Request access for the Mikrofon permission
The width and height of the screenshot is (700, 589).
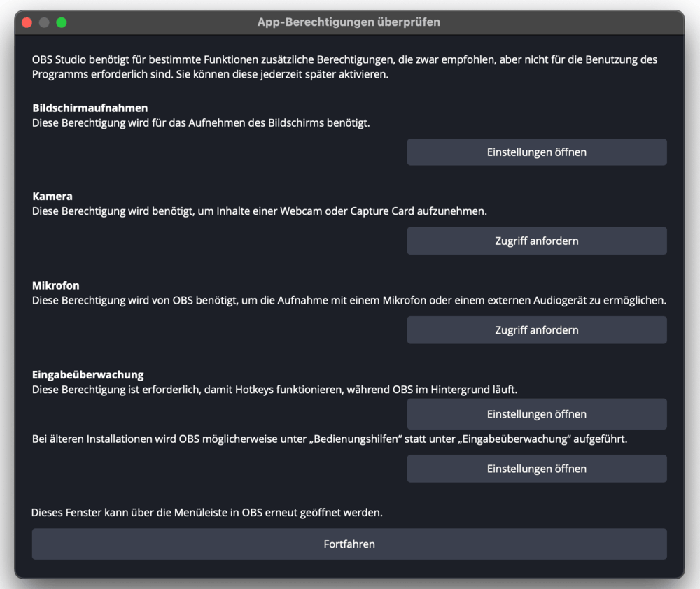coord(536,329)
